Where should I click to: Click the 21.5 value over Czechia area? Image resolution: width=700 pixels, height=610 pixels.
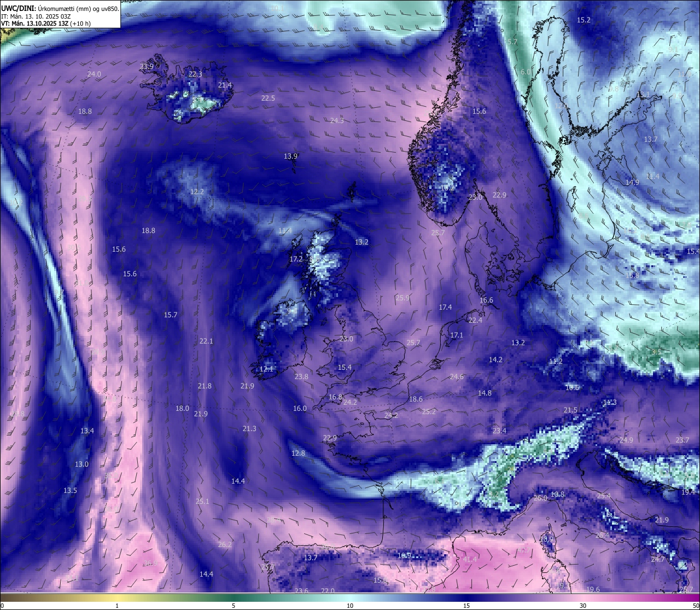pos(570,410)
